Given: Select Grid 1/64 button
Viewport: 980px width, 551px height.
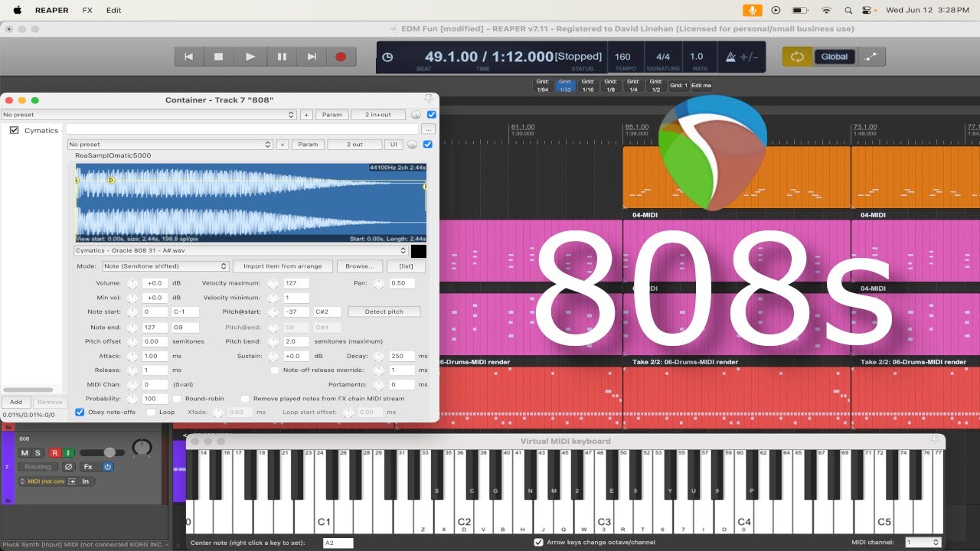Looking at the screenshot, I should coord(542,85).
